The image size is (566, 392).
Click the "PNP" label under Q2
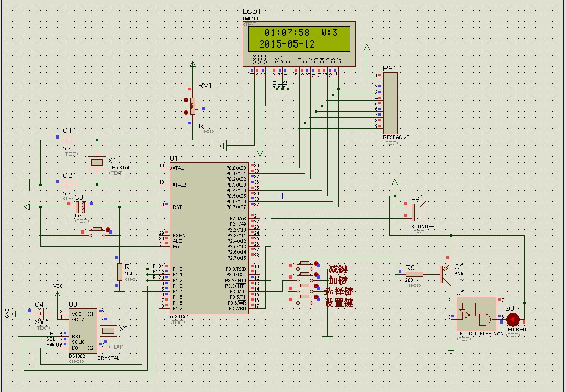459,274
